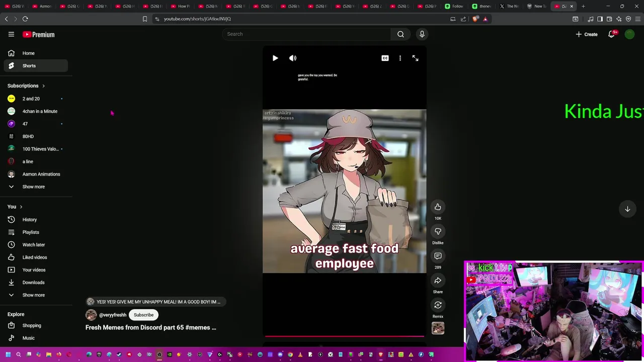Go back in the browser
644x362 pixels.
coord(6,19)
